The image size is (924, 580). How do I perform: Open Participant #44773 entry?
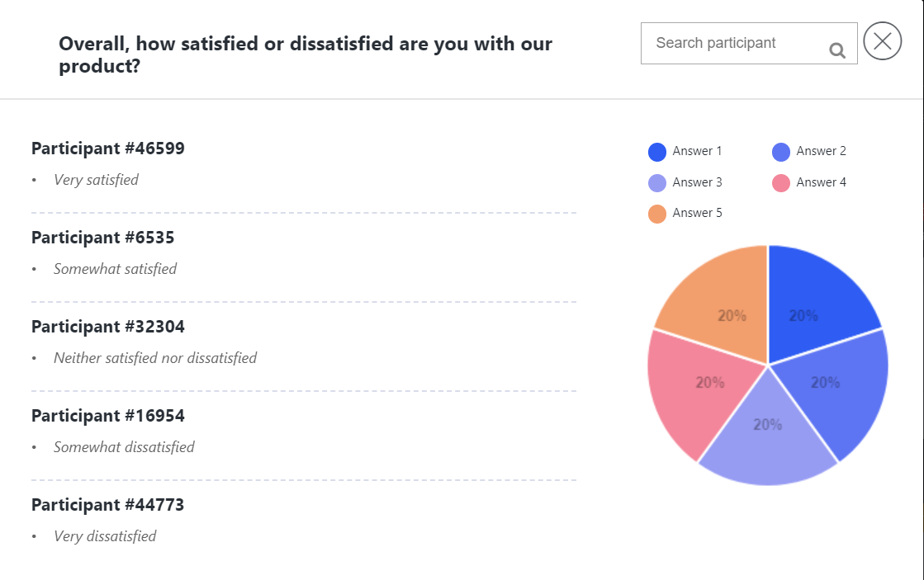[x=108, y=505]
